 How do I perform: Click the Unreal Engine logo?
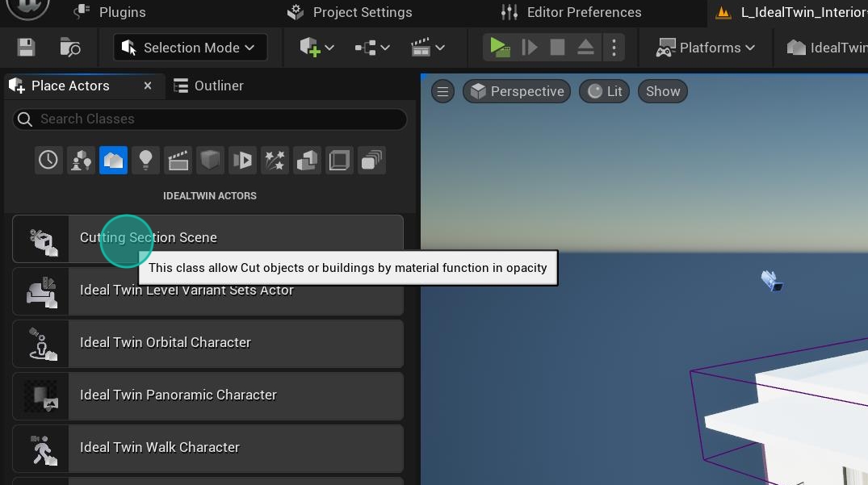click(x=27, y=8)
